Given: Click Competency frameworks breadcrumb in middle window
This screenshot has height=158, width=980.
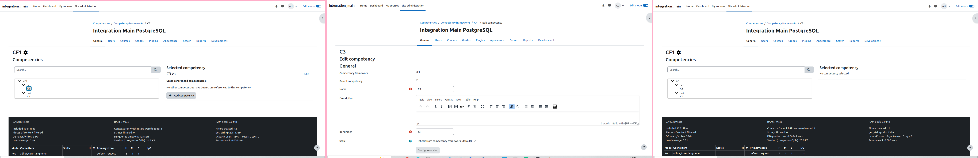Looking at the screenshot, I should [455, 23].
